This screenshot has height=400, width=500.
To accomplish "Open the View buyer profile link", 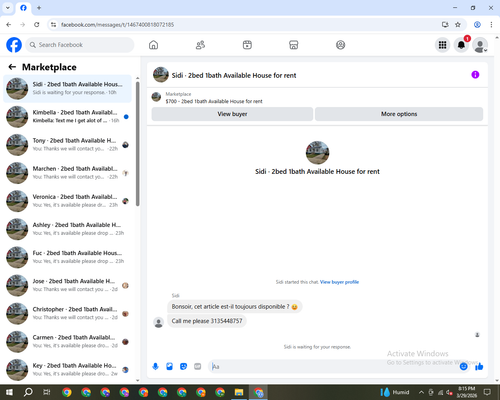I will pos(339,282).
